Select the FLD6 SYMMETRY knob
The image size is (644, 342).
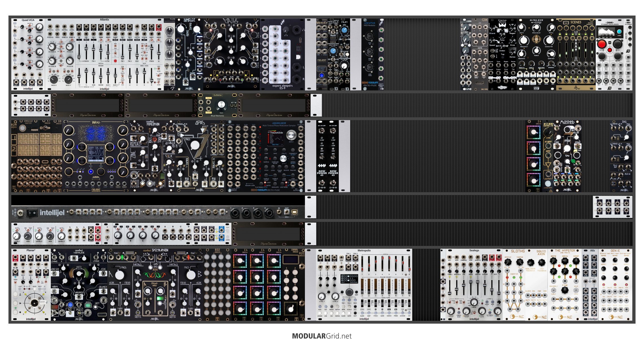169,54
